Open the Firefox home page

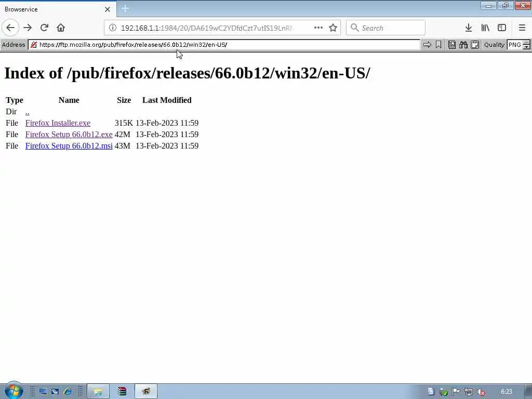point(61,28)
